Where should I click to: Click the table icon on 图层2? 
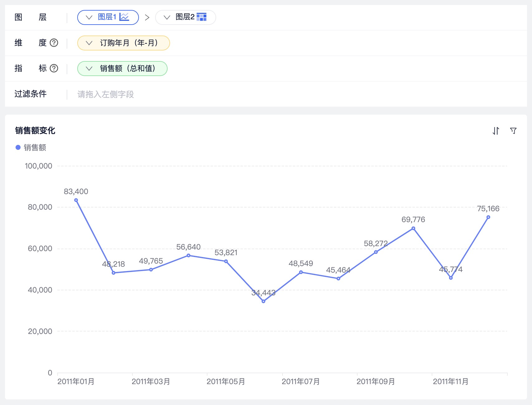tap(202, 17)
